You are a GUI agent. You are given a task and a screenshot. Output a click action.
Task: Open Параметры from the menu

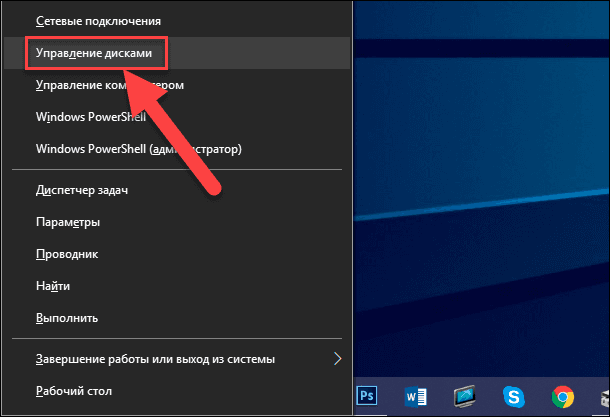(177, 222)
